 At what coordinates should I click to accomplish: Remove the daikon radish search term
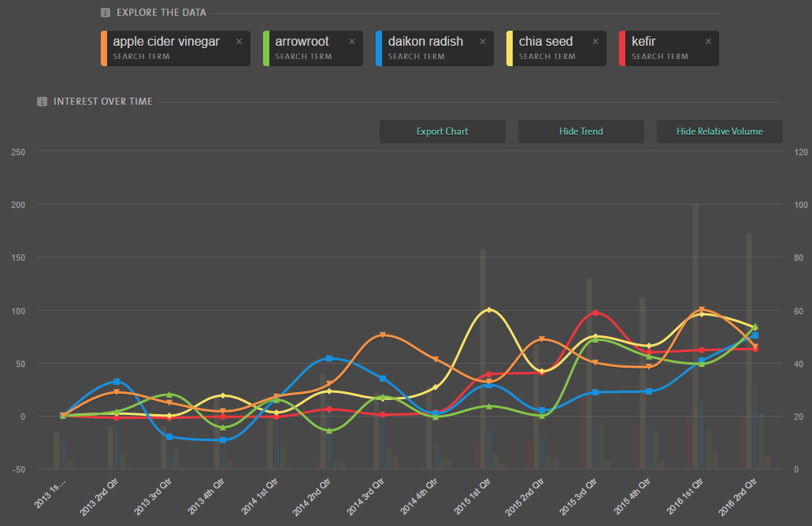[x=483, y=42]
